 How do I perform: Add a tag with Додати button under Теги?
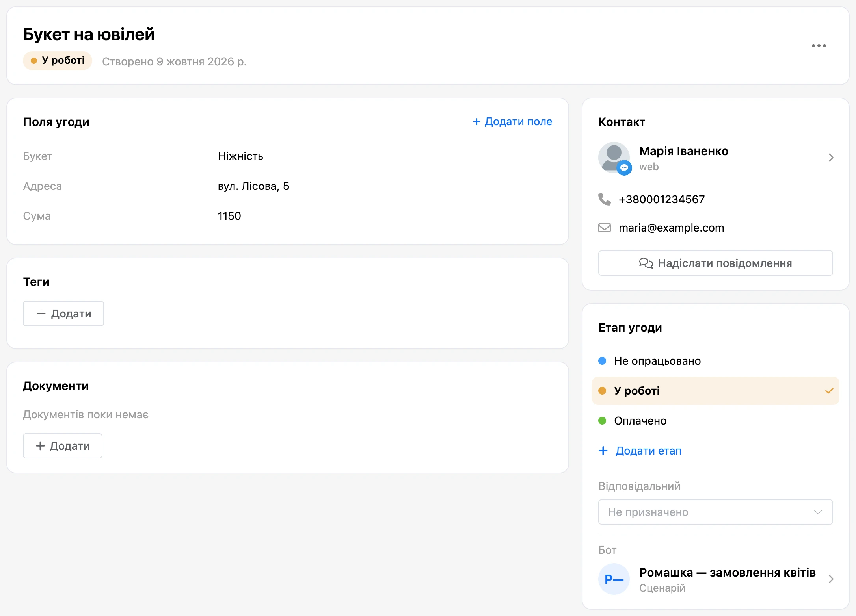point(63,314)
